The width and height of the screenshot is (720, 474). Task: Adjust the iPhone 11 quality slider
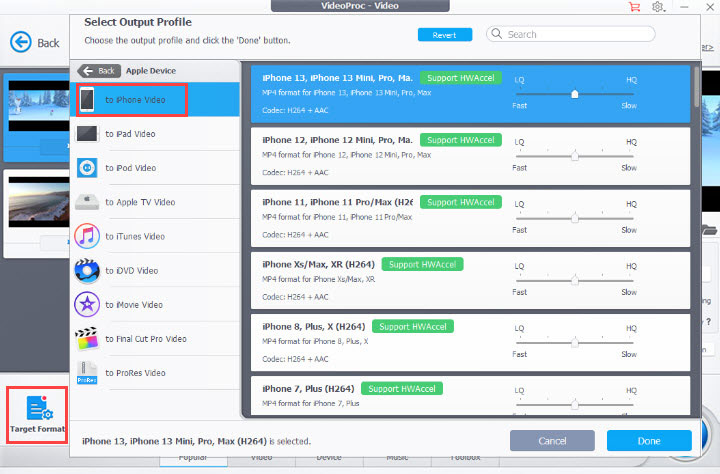tap(575, 218)
